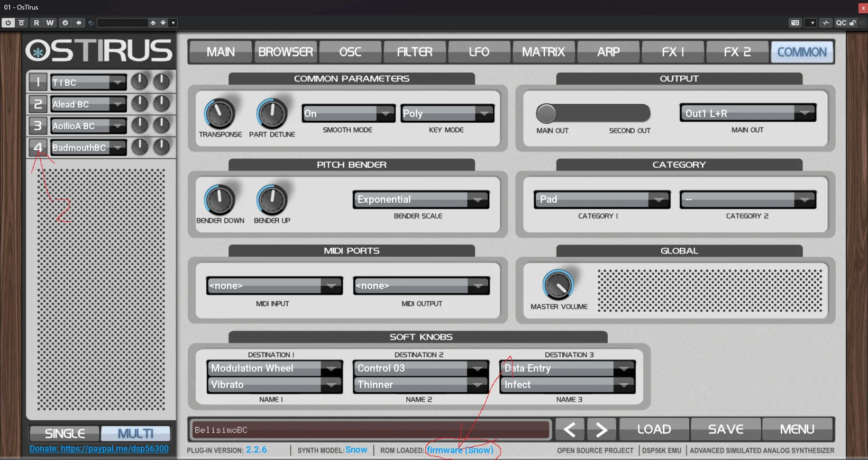This screenshot has width=868, height=460.
Task: Click the bypass effect icon beside the power button
Action: coord(21,23)
